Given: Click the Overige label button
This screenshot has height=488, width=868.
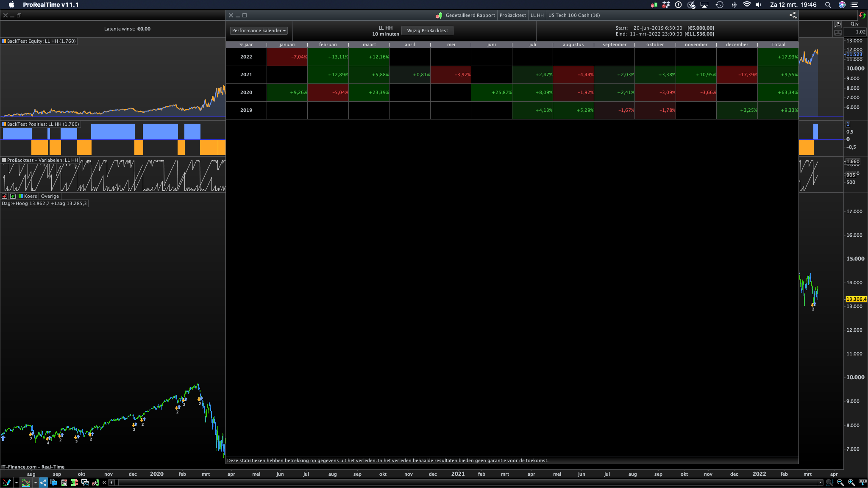Looking at the screenshot, I should [x=50, y=196].
